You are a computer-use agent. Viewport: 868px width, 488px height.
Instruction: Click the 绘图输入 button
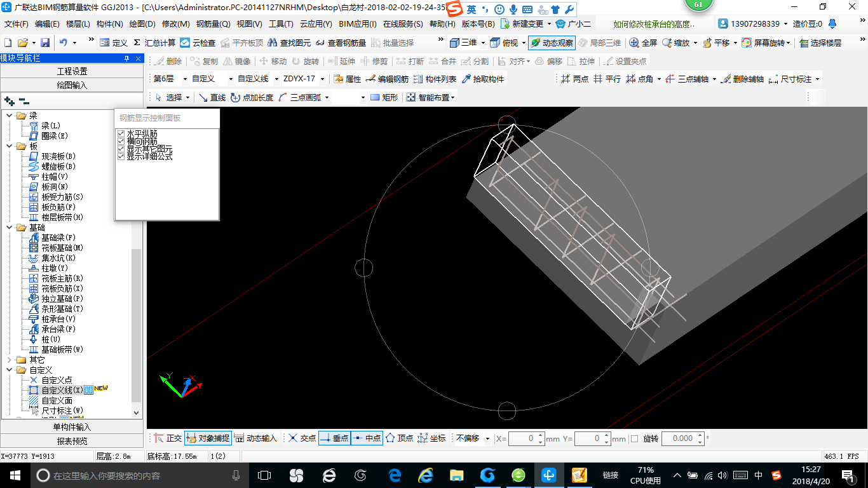[72, 85]
